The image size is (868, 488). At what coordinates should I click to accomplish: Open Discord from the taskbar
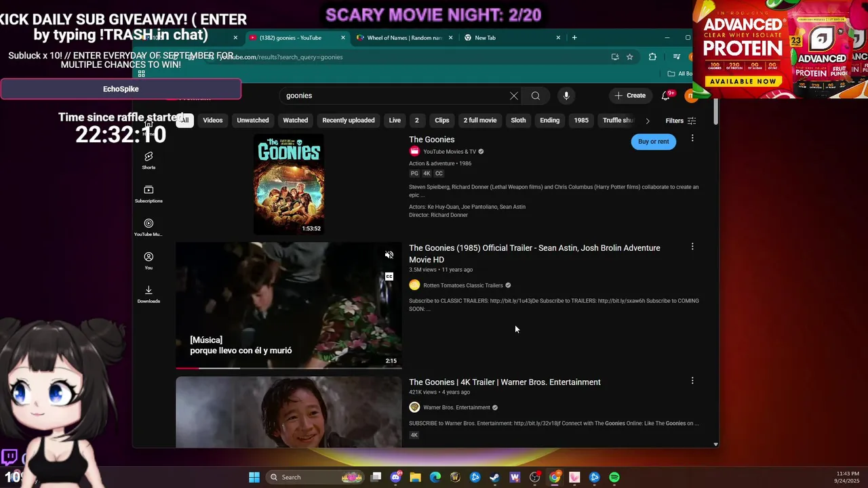[x=396, y=477]
